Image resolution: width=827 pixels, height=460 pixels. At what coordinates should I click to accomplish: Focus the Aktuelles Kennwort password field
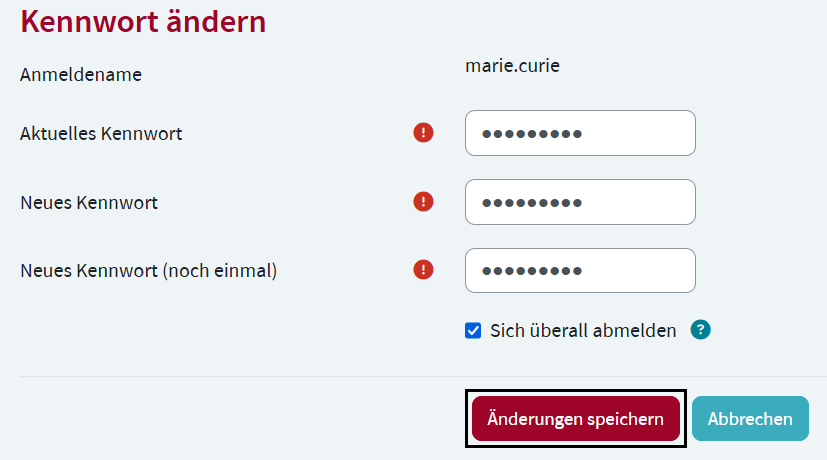[x=580, y=133]
